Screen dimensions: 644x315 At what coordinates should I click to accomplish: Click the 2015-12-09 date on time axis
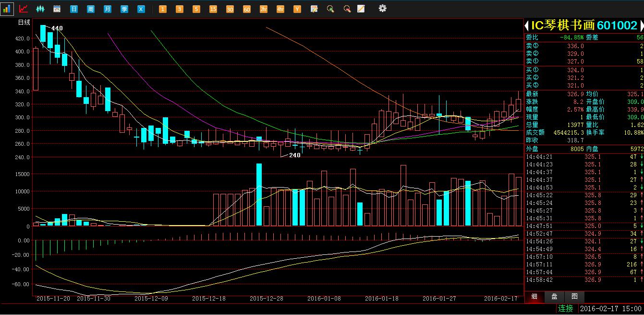151,299
